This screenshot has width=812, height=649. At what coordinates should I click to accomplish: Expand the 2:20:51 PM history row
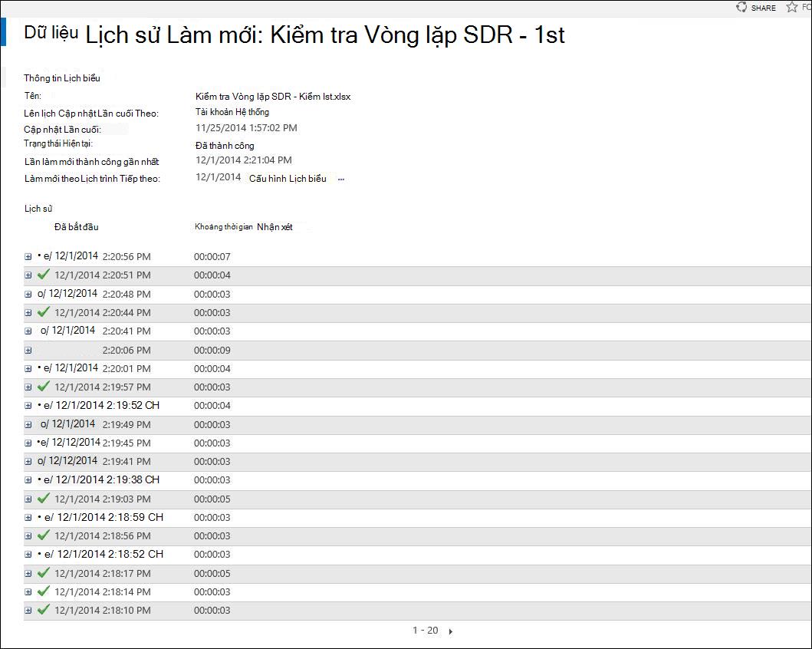[28, 275]
